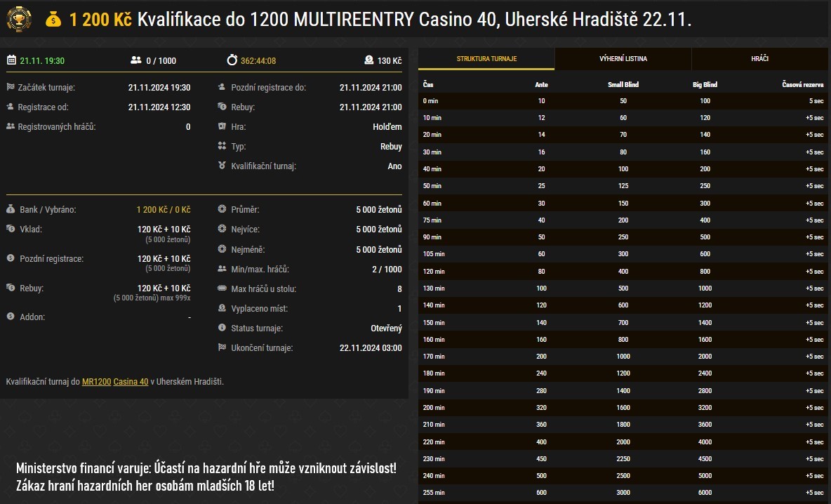Click the icon next to Vyplaceno míst

[222, 308]
